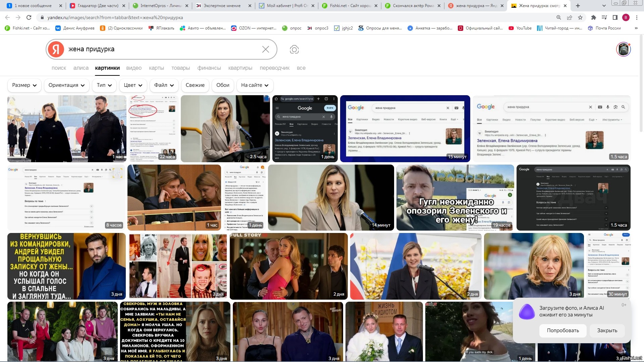Open the Yandex user profile avatar

click(623, 50)
